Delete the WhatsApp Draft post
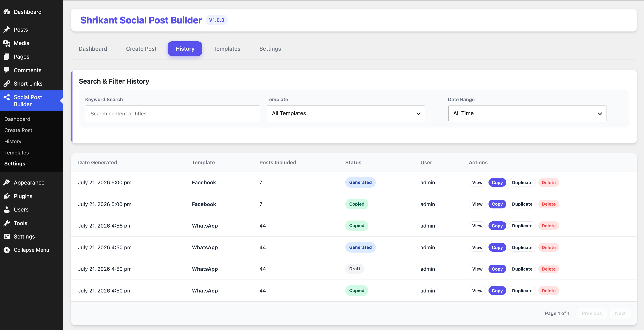This screenshot has height=330, width=644. coord(548,269)
